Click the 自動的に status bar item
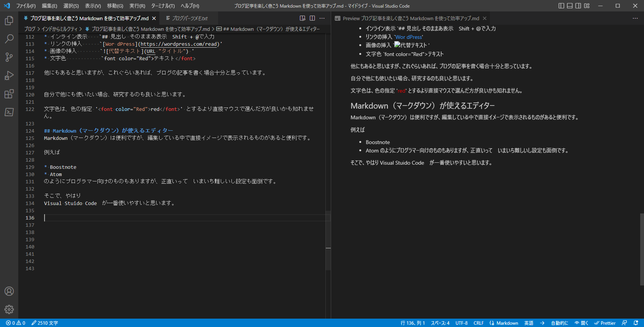Image resolution: width=644 pixels, height=327 pixels. click(560, 323)
